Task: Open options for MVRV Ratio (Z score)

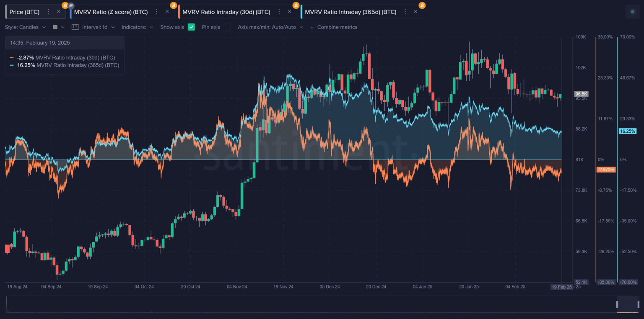Action: pos(157,12)
